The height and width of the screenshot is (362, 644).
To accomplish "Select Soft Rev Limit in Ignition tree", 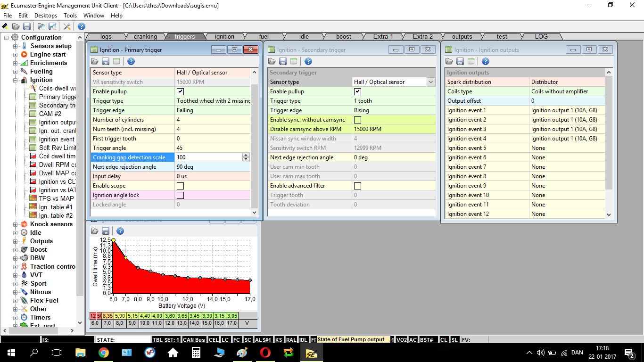I will (57, 148).
